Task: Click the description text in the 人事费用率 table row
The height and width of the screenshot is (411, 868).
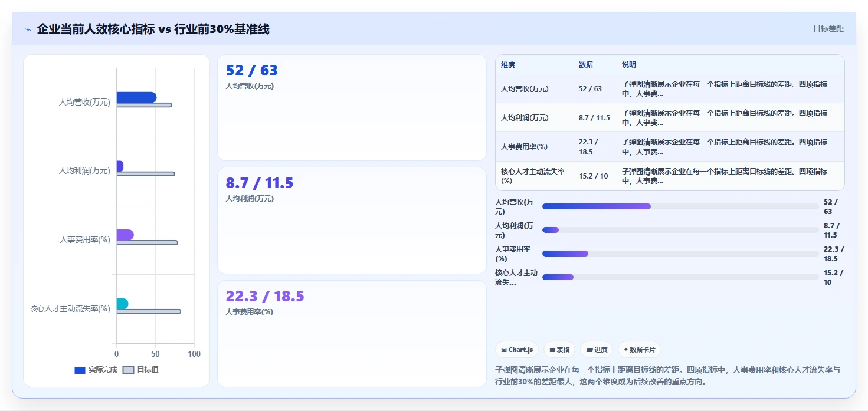Action: pos(725,147)
